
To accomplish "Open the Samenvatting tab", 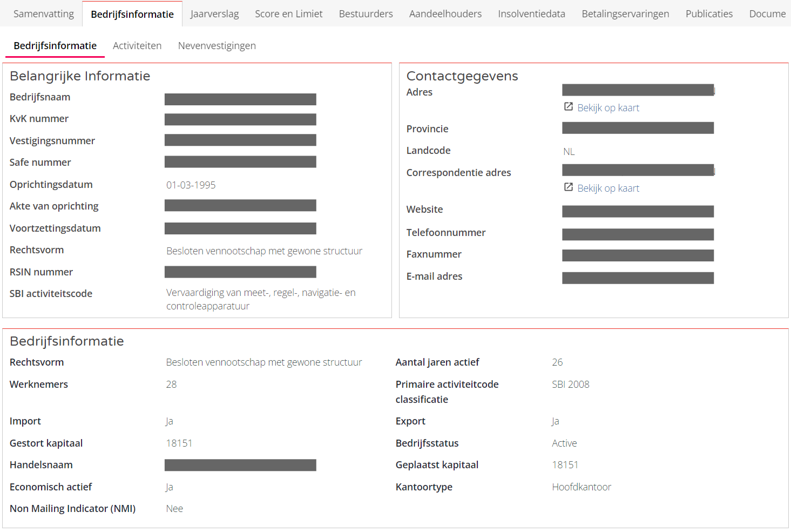I will (x=44, y=14).
